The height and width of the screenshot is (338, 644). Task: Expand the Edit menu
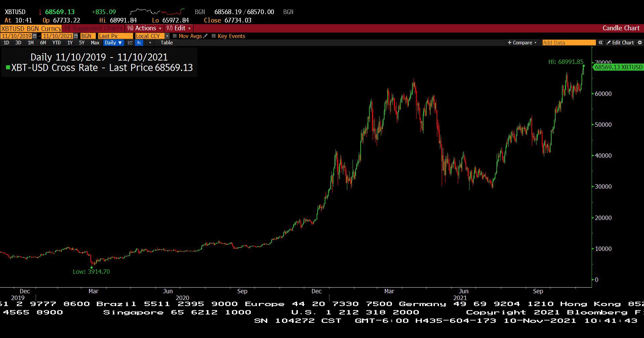tap(178, 28)
